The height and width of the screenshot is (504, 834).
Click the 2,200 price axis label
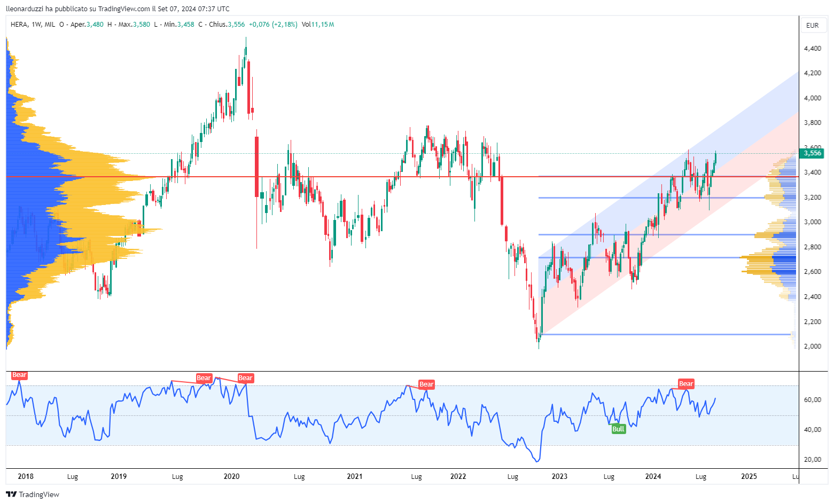point(813,322)
